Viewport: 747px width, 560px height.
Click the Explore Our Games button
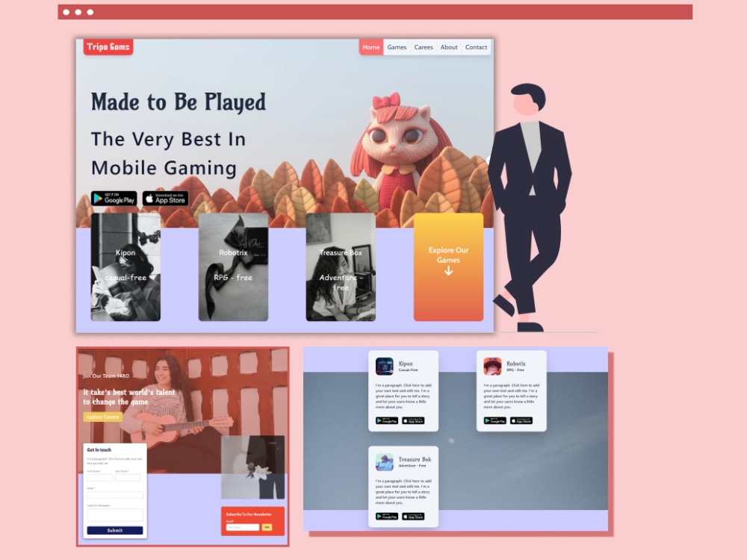448,267
